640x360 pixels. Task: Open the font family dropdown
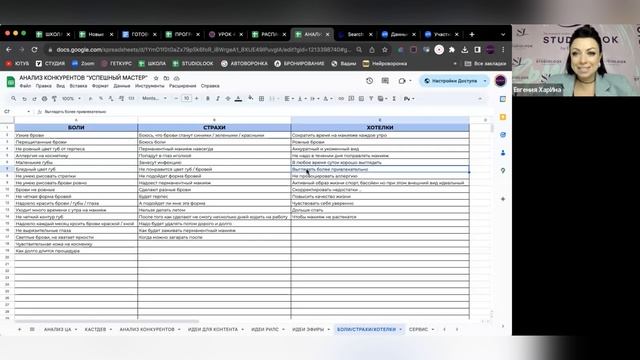click(x=154, y=98)
